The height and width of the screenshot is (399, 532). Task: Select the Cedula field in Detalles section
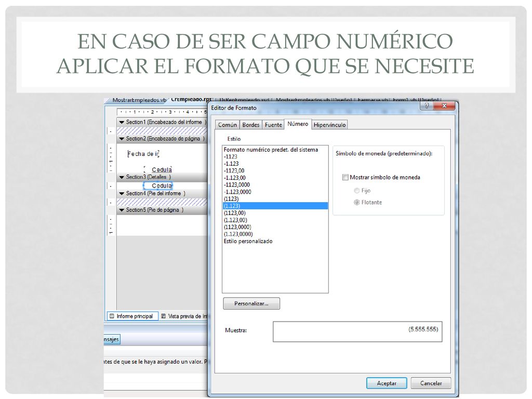coord(158,185)
